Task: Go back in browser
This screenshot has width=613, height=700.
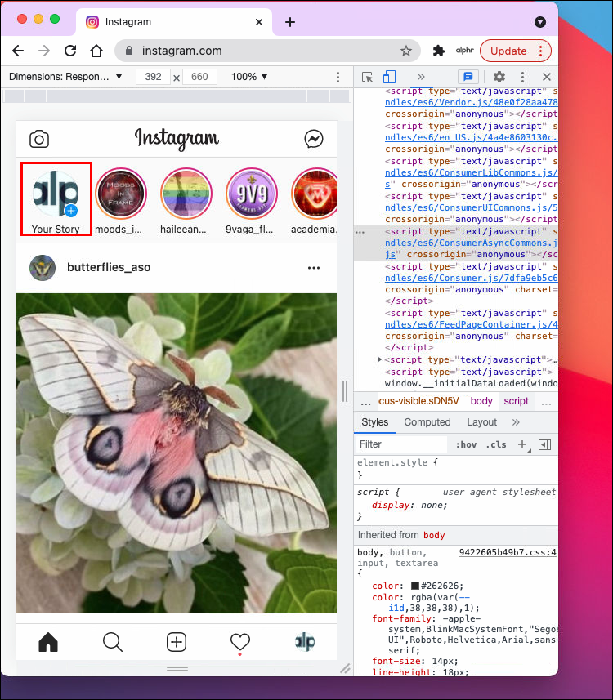Action: [x=18, y=51]
